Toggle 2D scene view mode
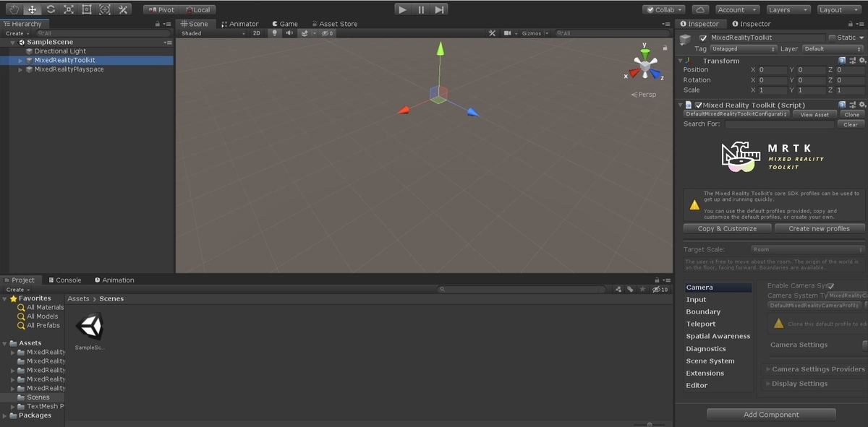The image size is (868, 427). coord(256,33)
